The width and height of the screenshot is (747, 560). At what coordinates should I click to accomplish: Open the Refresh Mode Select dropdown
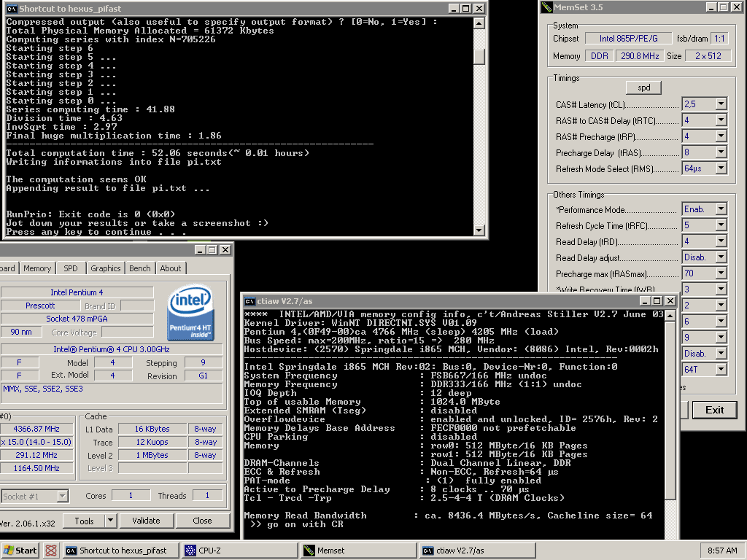[721, 168]
